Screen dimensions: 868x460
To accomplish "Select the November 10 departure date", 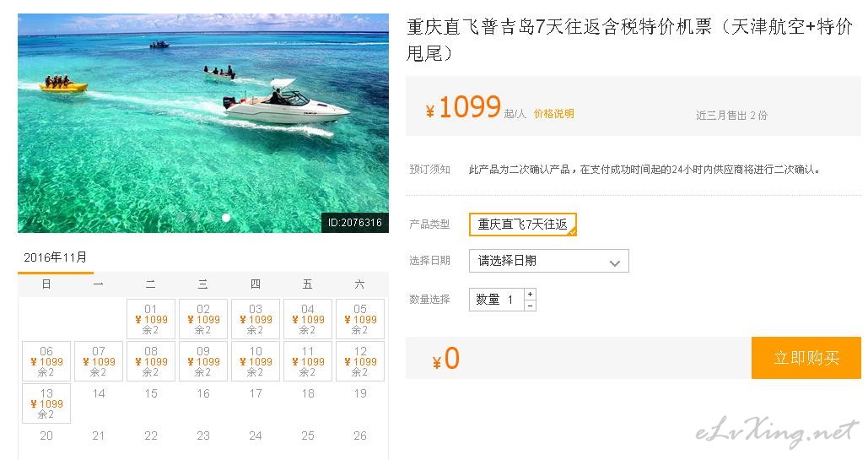I will pyautogui.click(x=256, y=361).
